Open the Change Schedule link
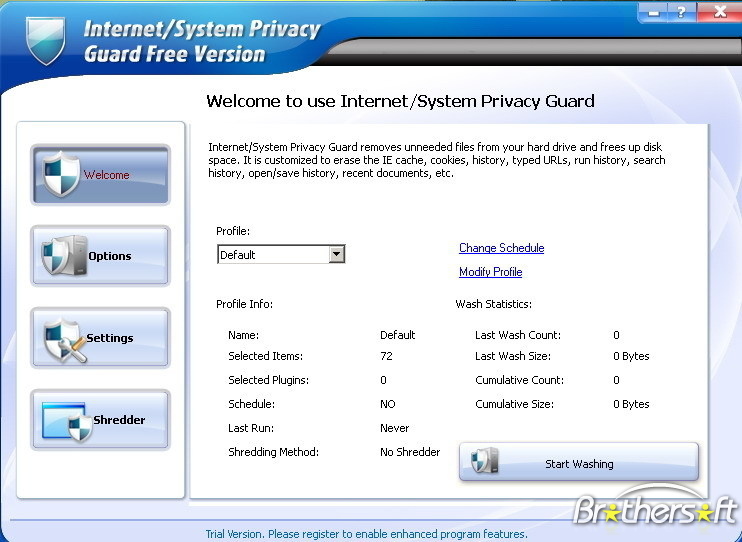 [502, 248]
